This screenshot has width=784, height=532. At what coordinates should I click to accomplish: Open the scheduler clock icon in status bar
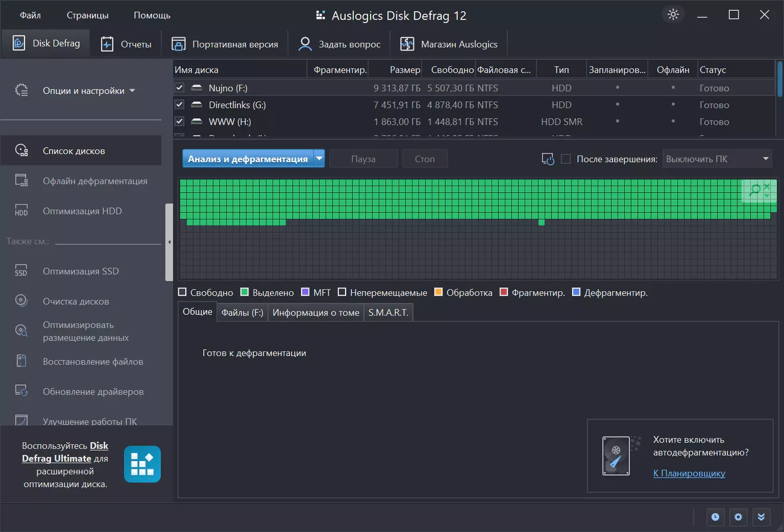tap(715, 517)
